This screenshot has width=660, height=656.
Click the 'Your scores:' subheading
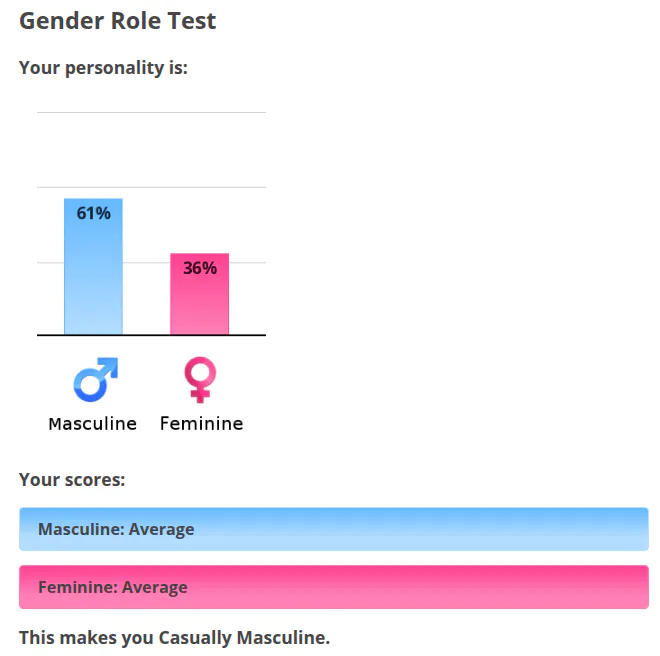click(x=72, y=480)
